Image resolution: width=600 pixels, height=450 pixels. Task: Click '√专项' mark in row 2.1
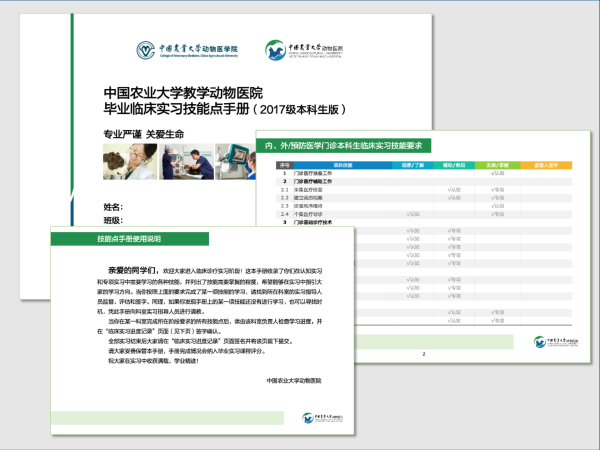click(497, 190)
